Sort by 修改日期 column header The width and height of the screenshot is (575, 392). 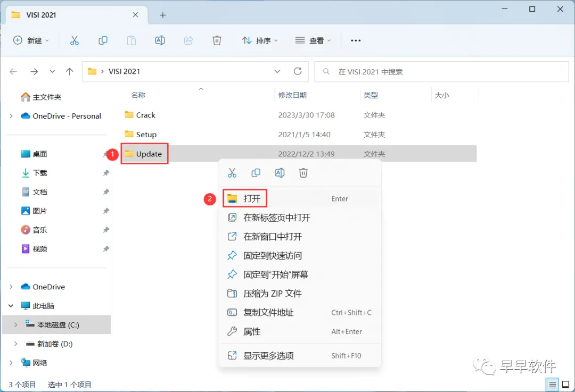point(292,95)
